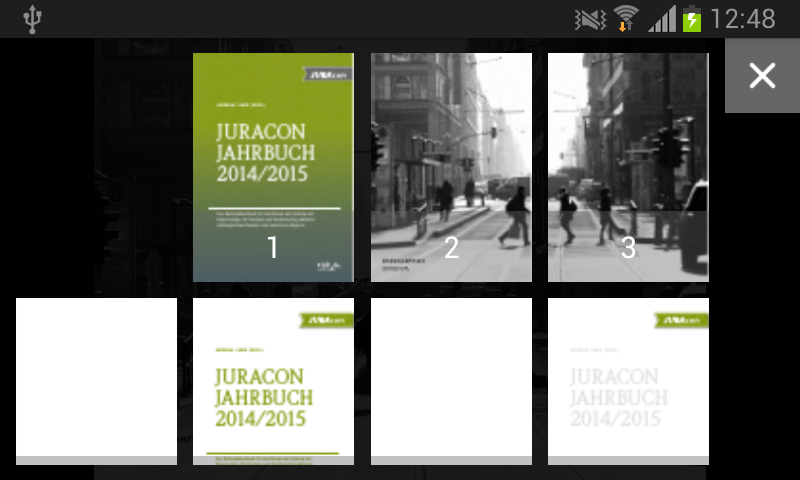Tap the mobile signal strength icon
Screen dimensions: 800x480
click(662, 19)
